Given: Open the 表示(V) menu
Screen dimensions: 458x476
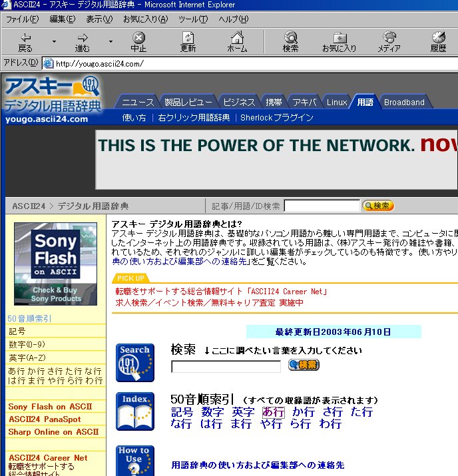Looking at the screenshot, I should tap(99, 19).
